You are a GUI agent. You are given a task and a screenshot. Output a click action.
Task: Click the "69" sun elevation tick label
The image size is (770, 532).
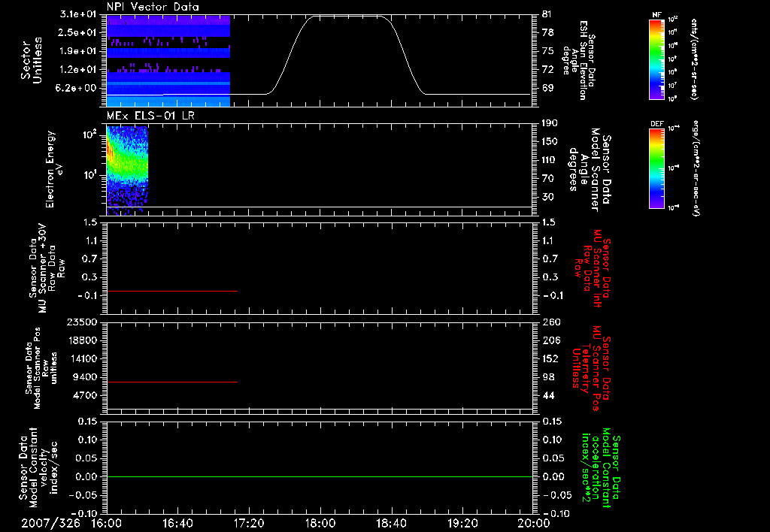click(x=547, y=89)
